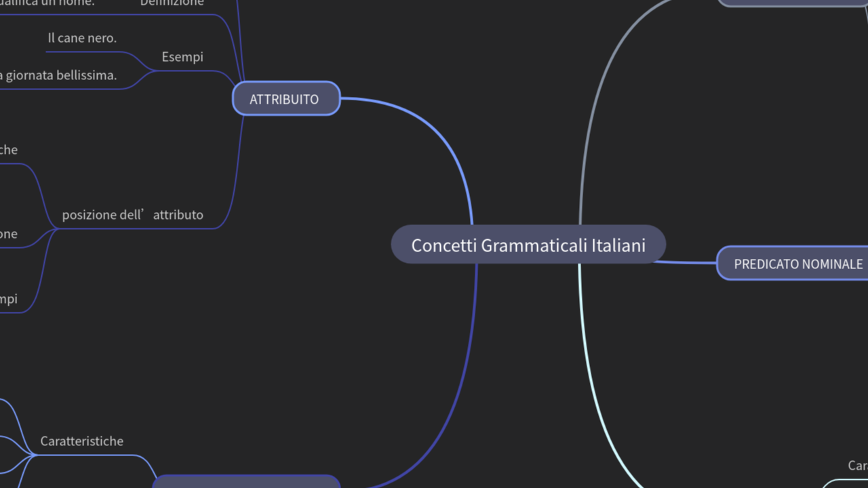The width and height of the screenshot is (868, 488).
Task: Click the partially visible node at top right
Action: tap(793, 3)
